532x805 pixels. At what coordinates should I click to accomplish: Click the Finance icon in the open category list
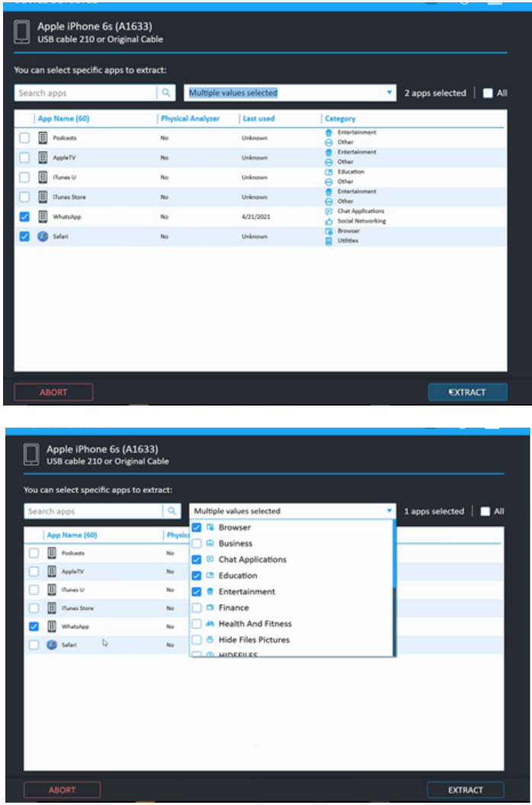[x=210, y=608]
